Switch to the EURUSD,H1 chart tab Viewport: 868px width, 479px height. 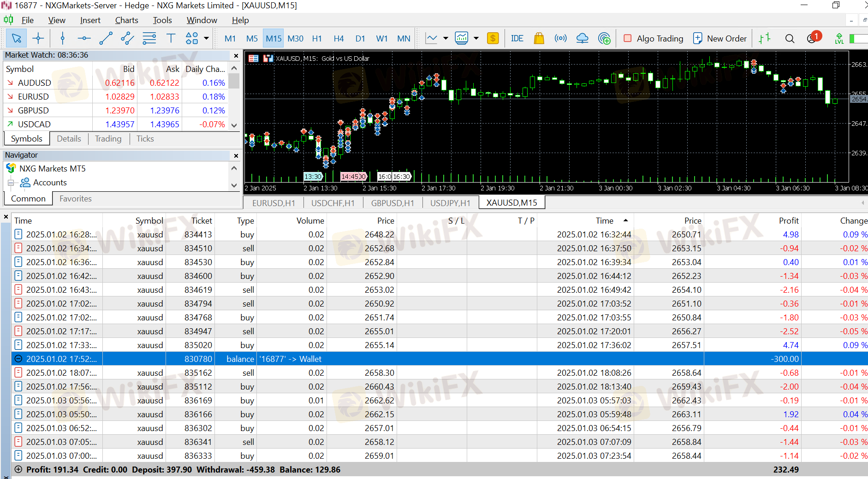pyautogui.click(x=273, y=203)
